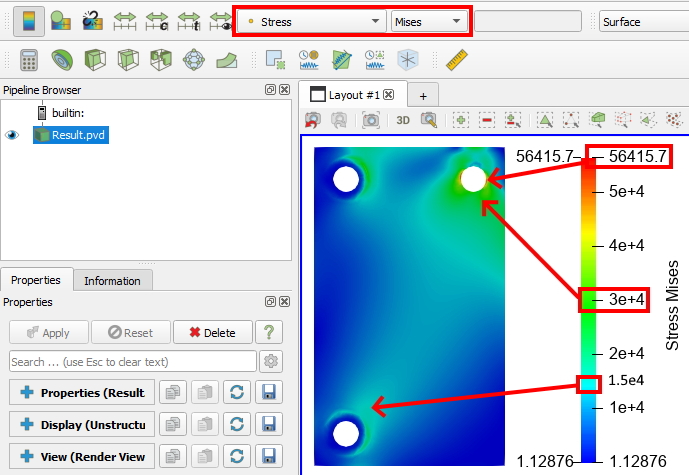
Task: Capture screenshot with camera icon
Action: (371, 120)
